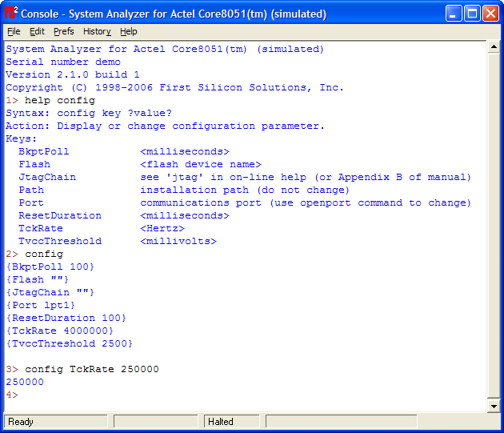The width and height of the screenshot is (504, 433).
Task: Click the Path key in help list
Action: click(31, 190)
